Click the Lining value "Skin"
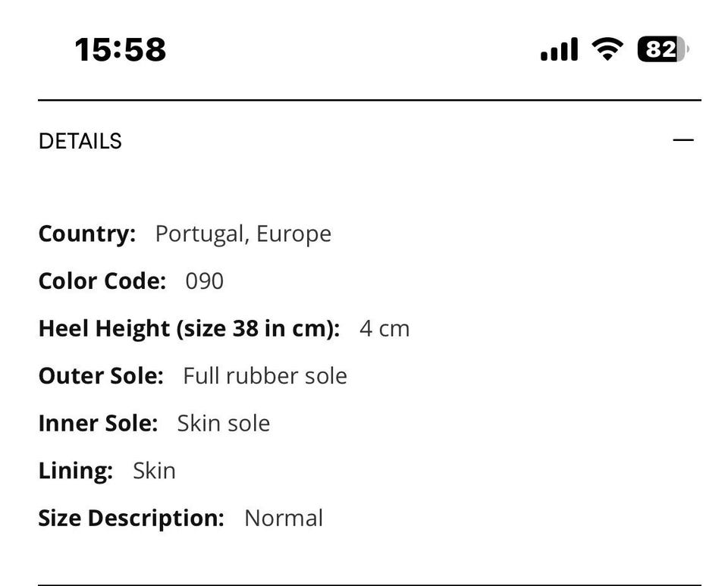 coord(154,471)
